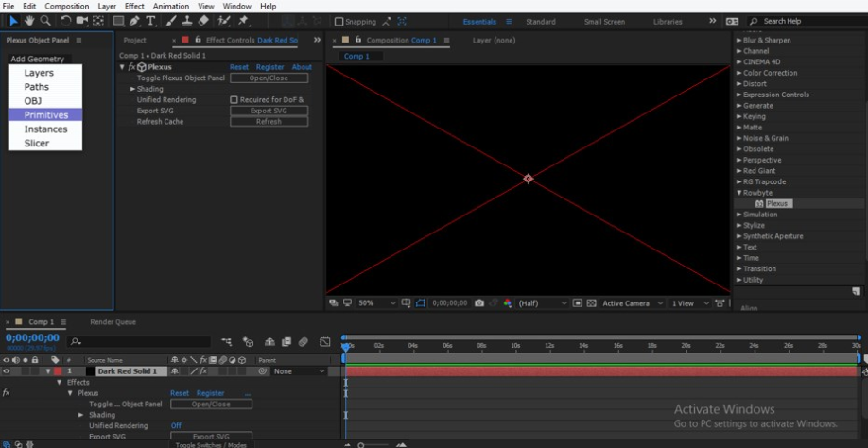Click the Open/Close Plexus panel button
Image resolution: width=868 pixels, height=448 pixels.
pos(269,78)
